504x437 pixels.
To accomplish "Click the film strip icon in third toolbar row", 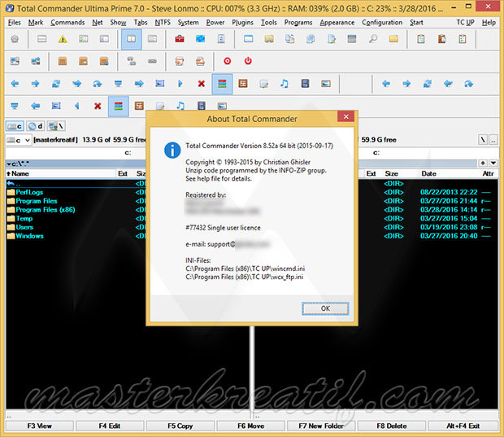I will (305, 84).
